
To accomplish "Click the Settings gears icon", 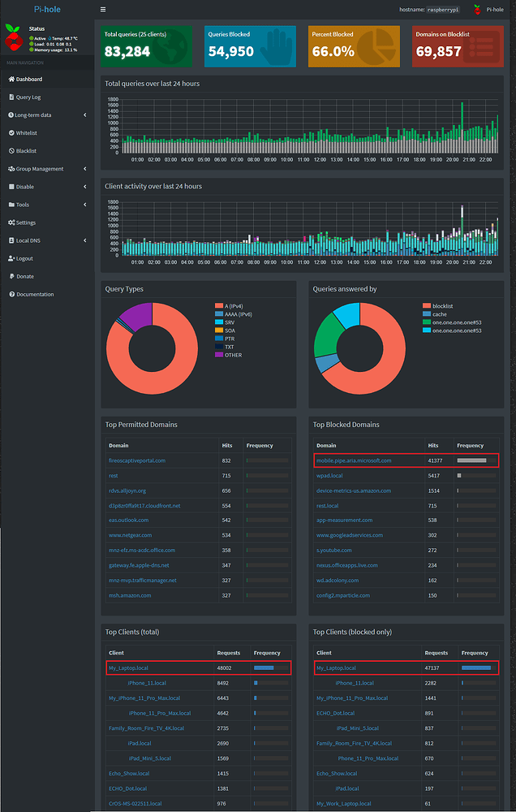I will [x=11, y=222].
